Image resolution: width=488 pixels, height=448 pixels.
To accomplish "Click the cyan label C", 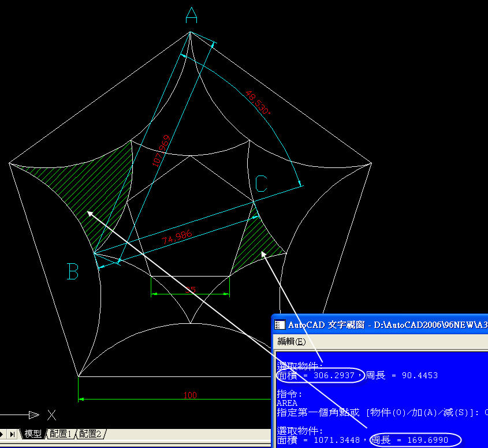I will [261, 183].
